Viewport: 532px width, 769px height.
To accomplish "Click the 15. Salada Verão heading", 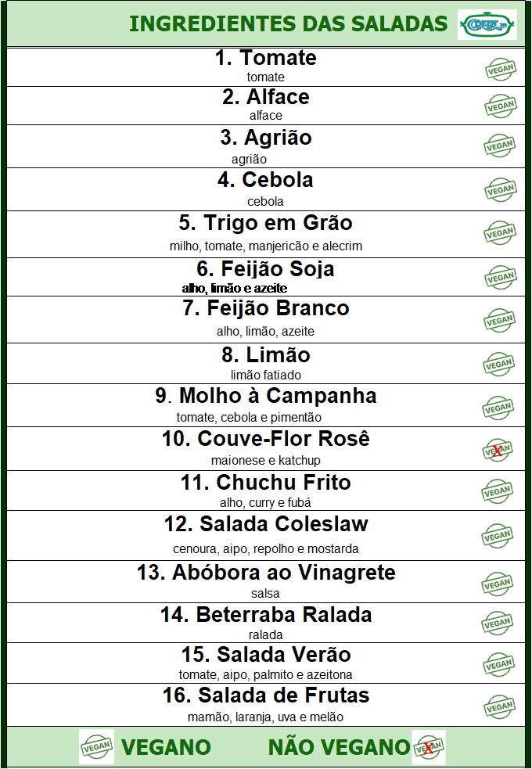I will tap(266, 655).
